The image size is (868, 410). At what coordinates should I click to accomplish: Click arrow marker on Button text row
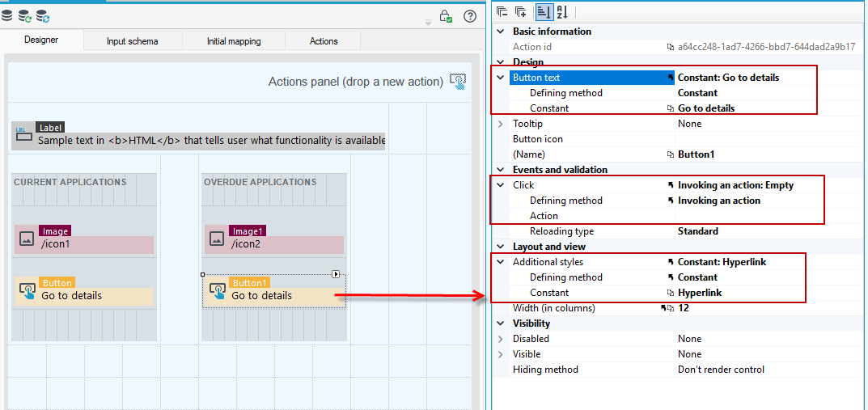(671, 78)
